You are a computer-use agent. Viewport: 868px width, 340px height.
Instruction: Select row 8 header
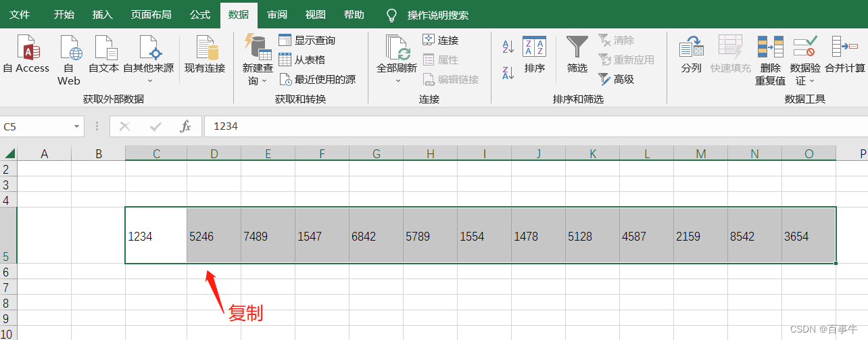click(8, 302)
